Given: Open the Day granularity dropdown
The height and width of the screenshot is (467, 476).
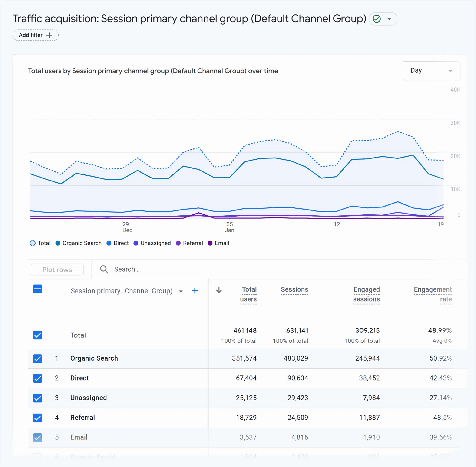Looking at the screenshot, I should 431,71.
